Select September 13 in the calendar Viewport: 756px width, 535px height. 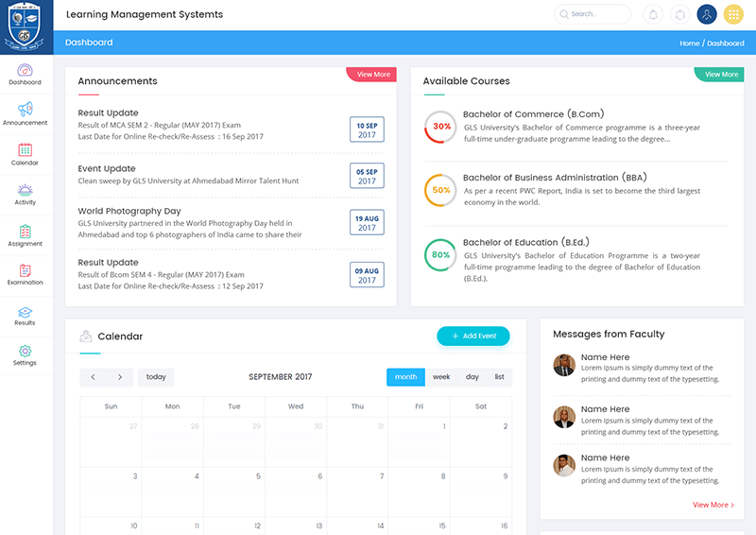tap(296, 526)
